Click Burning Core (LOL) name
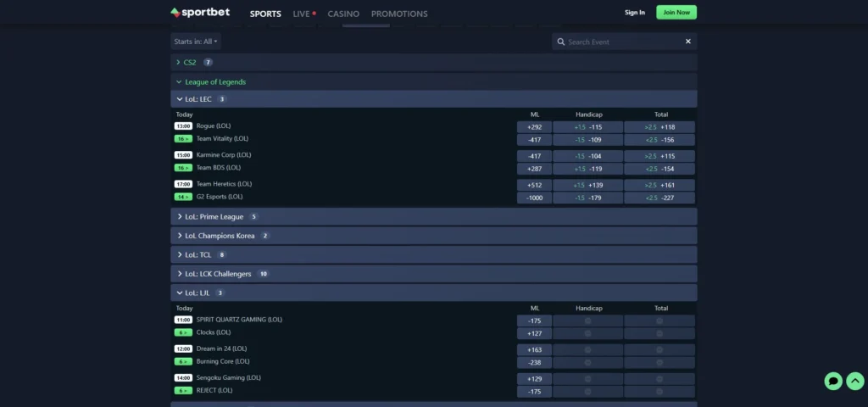 tap(223, 361)
